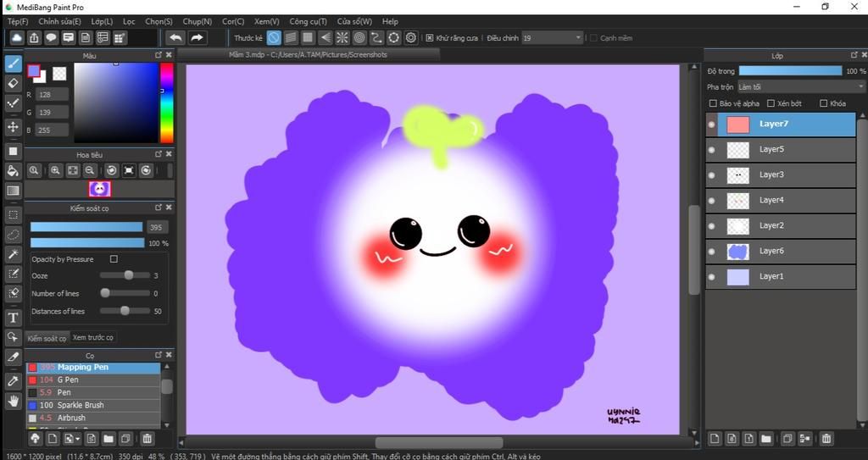Click the brush size 395 field
Viewport: 868px width, 460px height.
click(x=157, y=227)
